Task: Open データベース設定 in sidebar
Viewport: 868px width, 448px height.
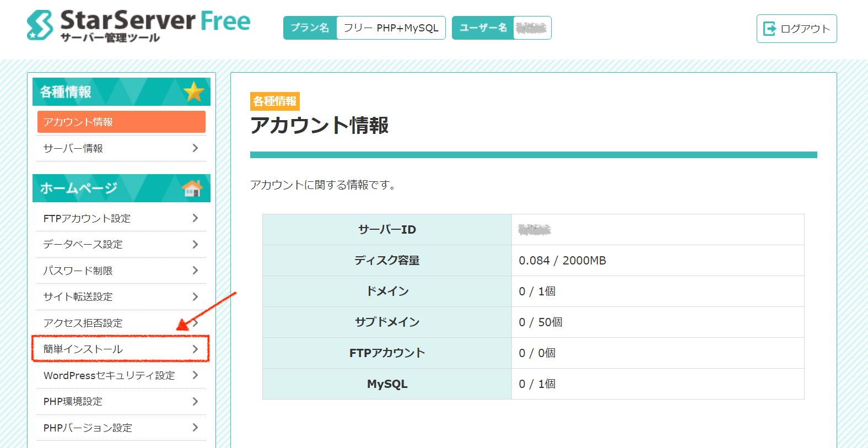Action: (121, 244)
